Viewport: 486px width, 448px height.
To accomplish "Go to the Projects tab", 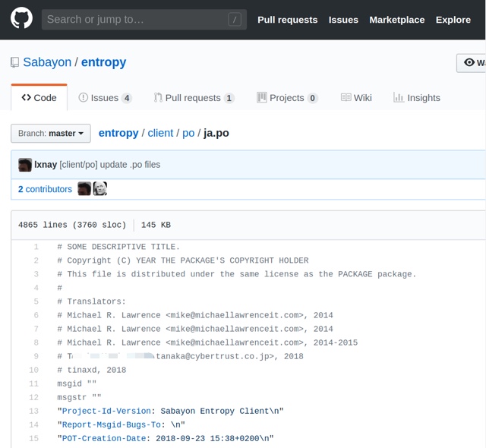I will (287, 98).
